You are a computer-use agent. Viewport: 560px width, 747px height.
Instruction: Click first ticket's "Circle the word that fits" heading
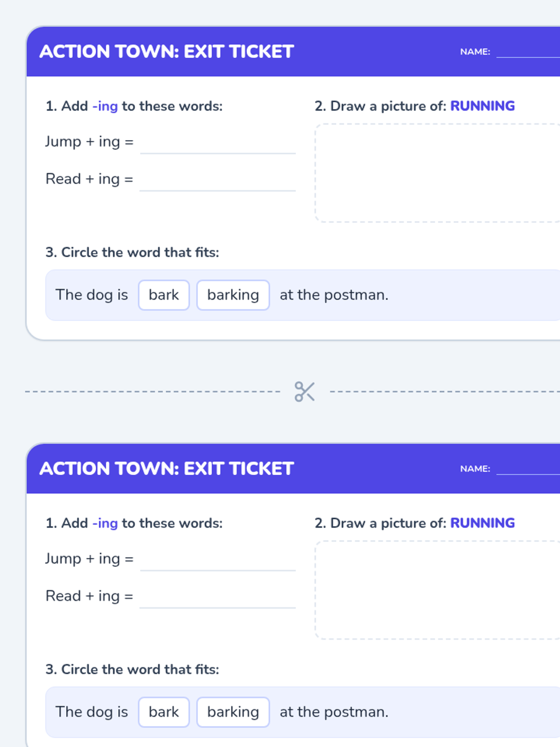(x=132, y=253)
